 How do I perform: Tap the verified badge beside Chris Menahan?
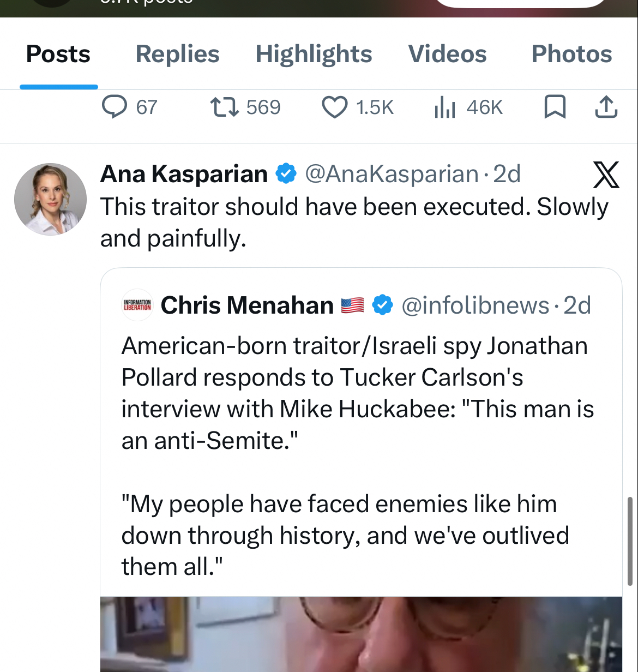pyautogui.click(x=382, y=305)
